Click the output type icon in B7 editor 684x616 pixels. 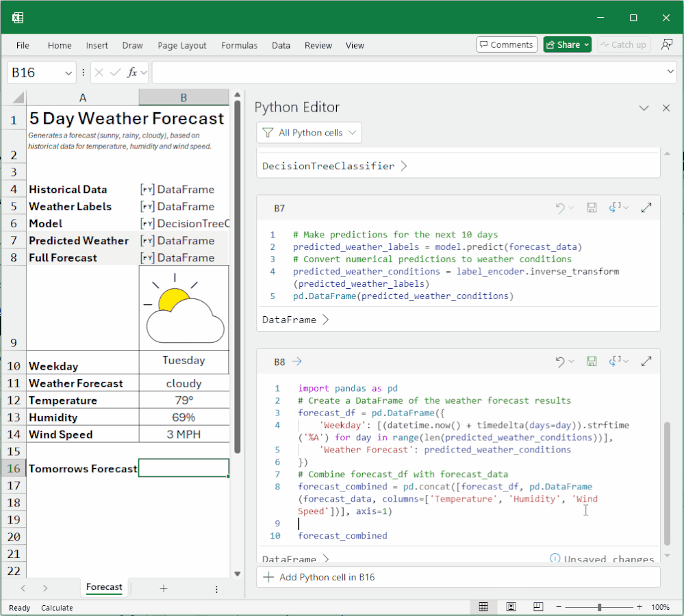click(615, 207)
